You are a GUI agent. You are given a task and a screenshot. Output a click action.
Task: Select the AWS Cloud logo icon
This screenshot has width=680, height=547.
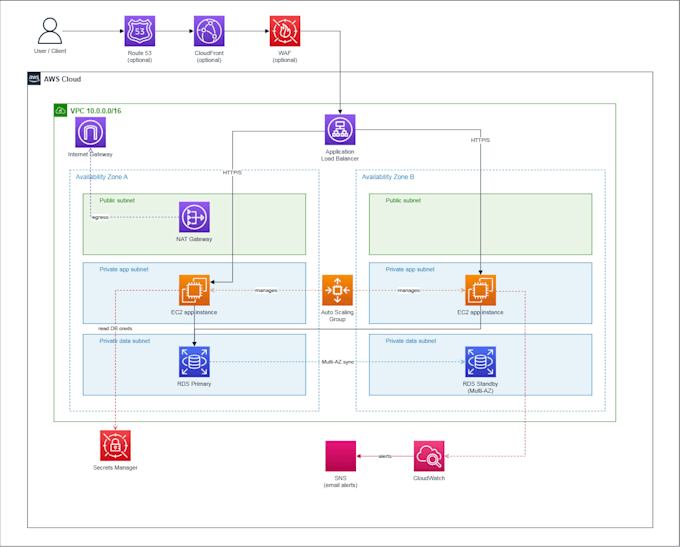click(34, 79)
